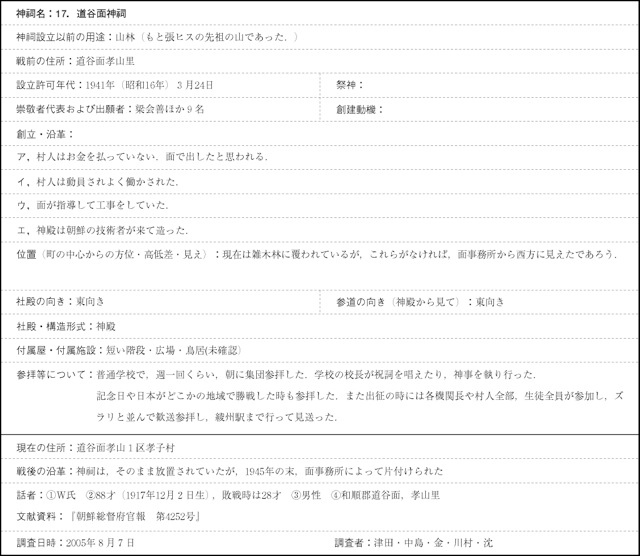Click '戦前の住所：道谷面孝山里' text
640x556 pixels.
point(75,61)
